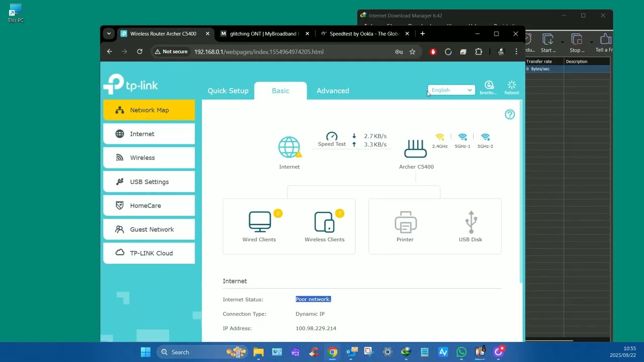This screenshot has height=362, width=644.
Task: Switch to the Speedtest by Ookla tab
Action: (x=365, y=34)
